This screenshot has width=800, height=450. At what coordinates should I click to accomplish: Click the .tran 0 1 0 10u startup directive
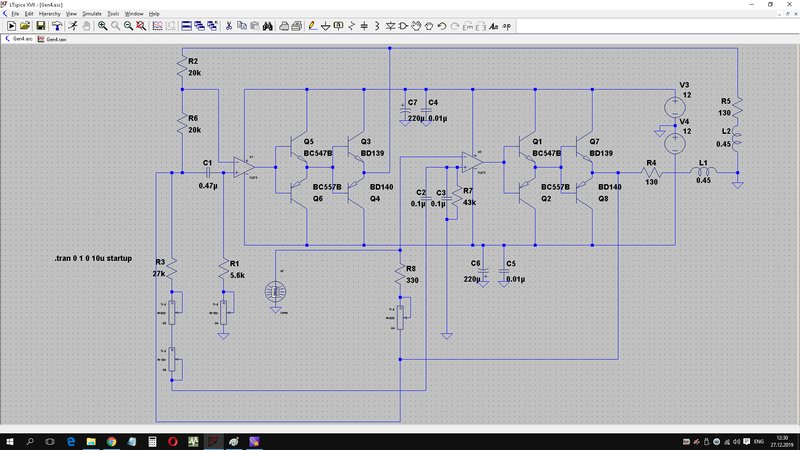pos(93,258)
